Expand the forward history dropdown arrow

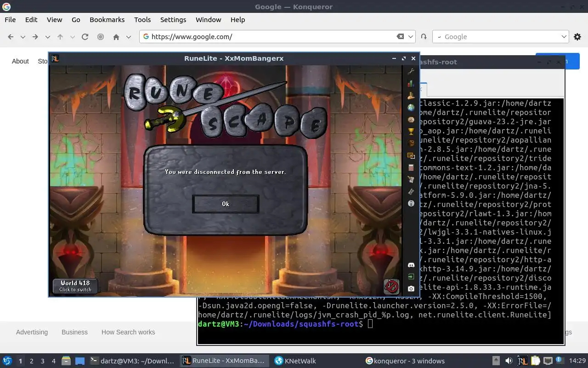pos(47,37)
